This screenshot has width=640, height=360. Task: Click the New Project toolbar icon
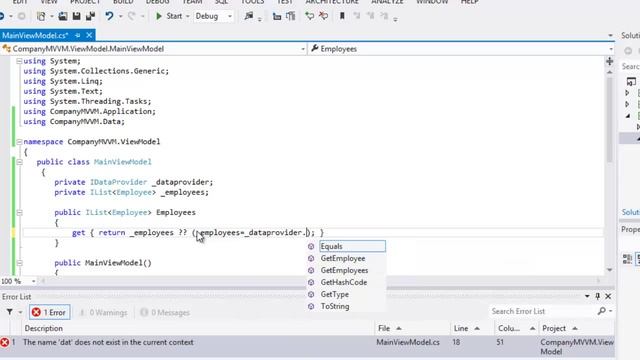[41, 16]
